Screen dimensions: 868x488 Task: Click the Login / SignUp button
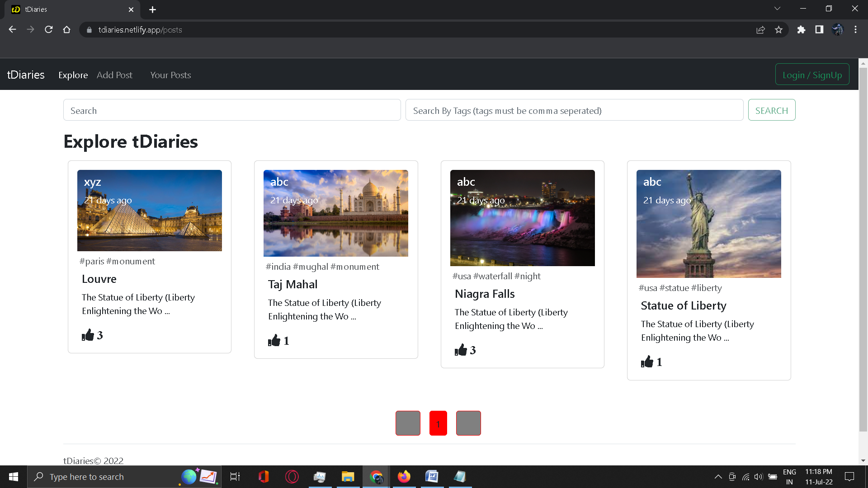[x=812, y=75]
